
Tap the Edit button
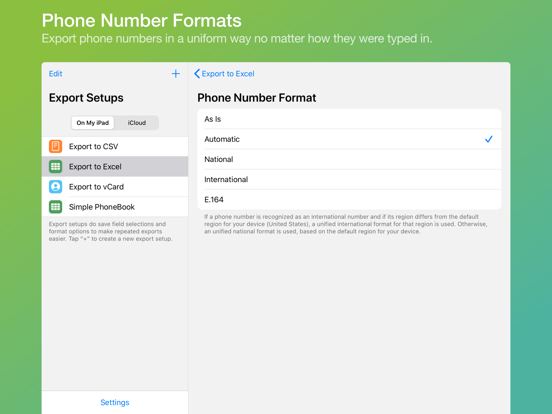click(x=56, y=74)
